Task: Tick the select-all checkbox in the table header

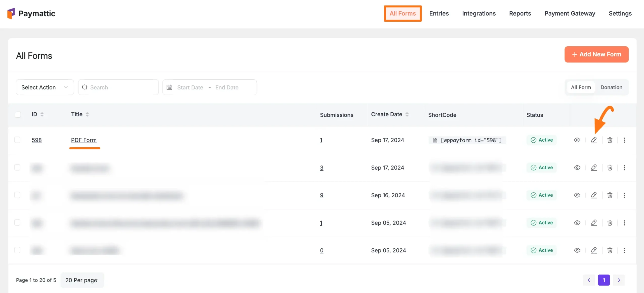Action: (x=18, y=115)
